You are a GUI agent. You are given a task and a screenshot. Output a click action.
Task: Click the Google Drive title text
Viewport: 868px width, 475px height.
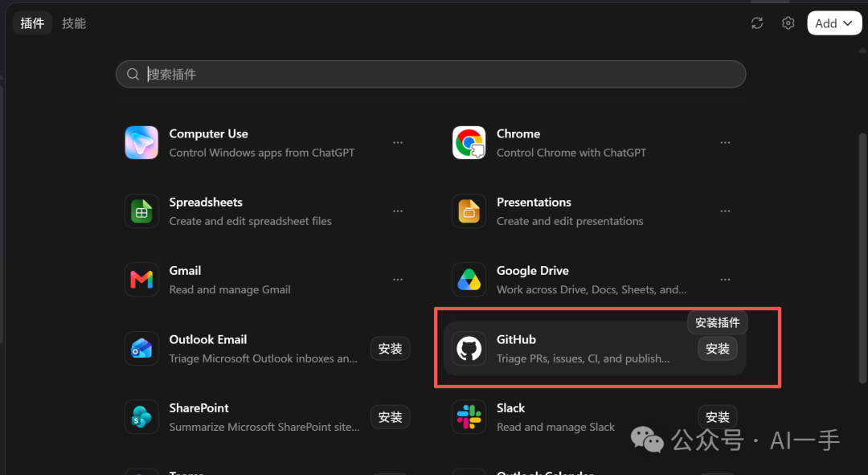533,271
